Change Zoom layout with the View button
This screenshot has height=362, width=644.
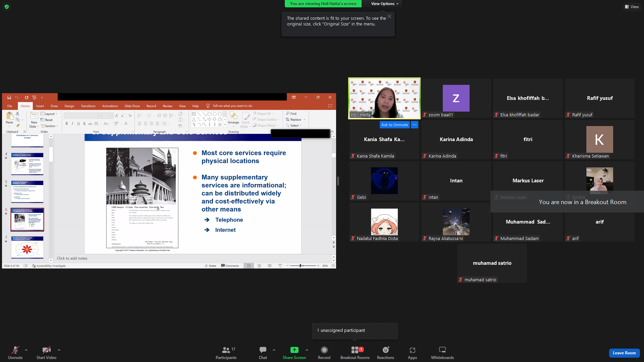[632, 7]
